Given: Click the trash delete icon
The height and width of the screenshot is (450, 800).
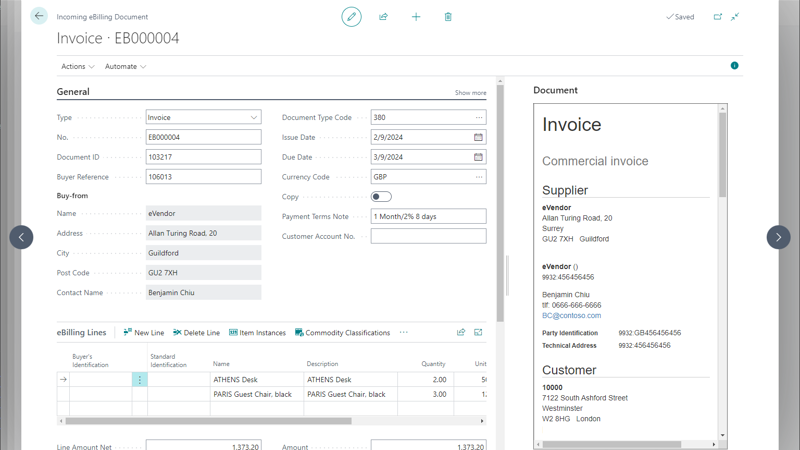Looking at the screenshot, I should (448, 17).
